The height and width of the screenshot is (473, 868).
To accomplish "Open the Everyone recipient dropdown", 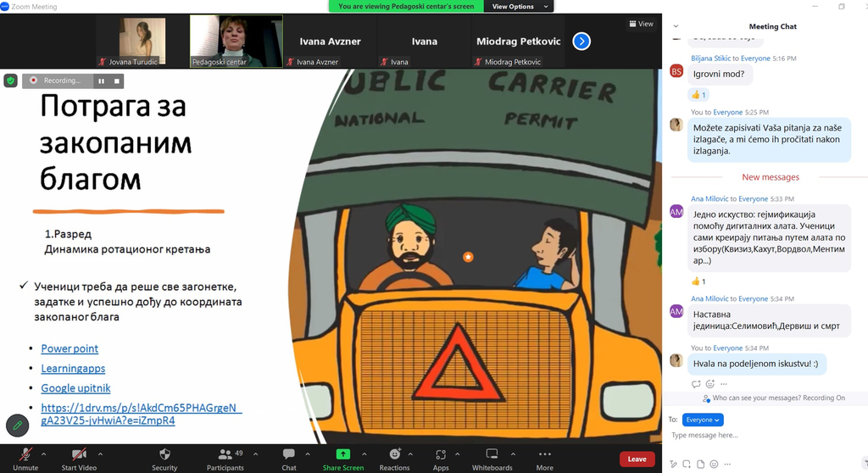I will tap(704, 420).
